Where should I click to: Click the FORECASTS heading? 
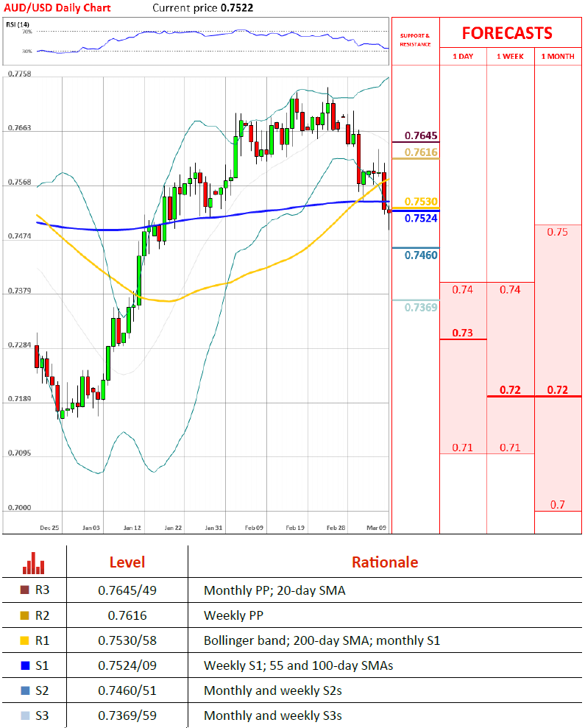(507, 33)
